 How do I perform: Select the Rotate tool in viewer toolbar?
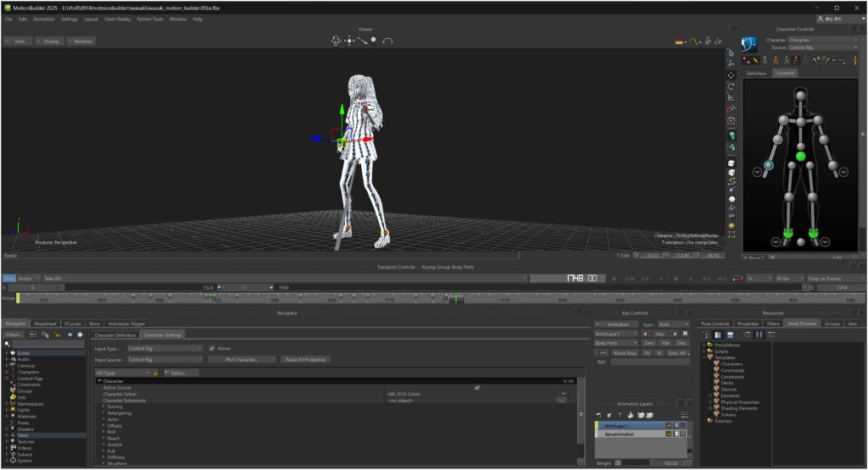pyautogui.click(x=732, y=86)
